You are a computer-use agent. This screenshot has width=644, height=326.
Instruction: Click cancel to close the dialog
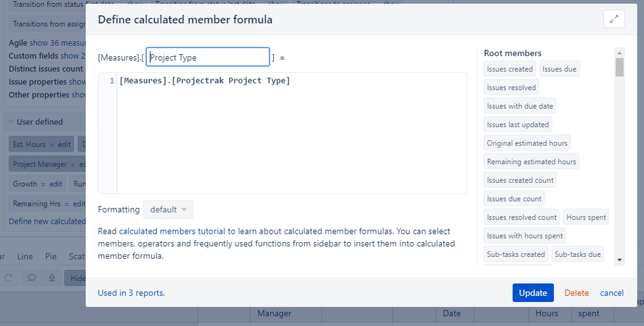[612, 292]
